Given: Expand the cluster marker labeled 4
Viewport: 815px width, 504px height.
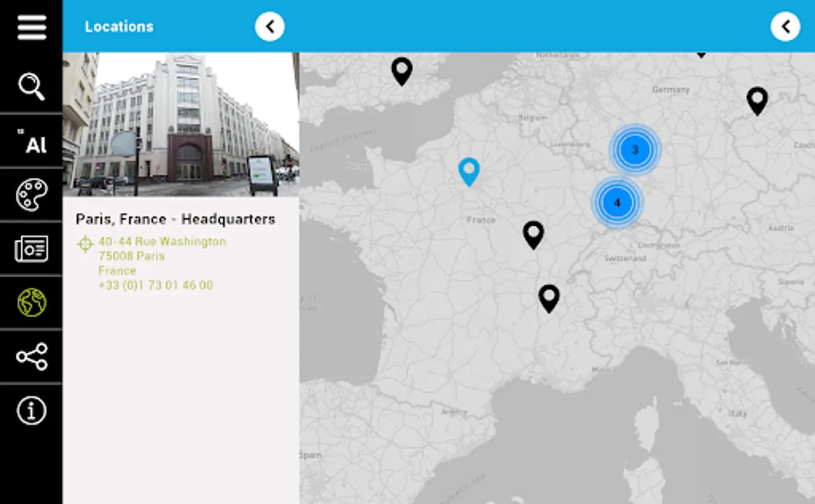Looking at the screenshot, I should 617,203.
